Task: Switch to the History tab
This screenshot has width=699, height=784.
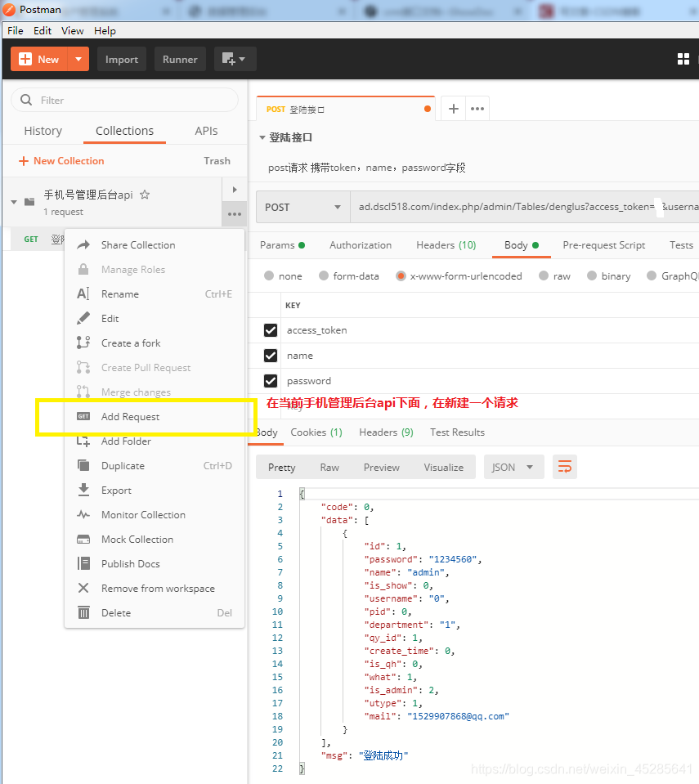Action: coord(43,131)
